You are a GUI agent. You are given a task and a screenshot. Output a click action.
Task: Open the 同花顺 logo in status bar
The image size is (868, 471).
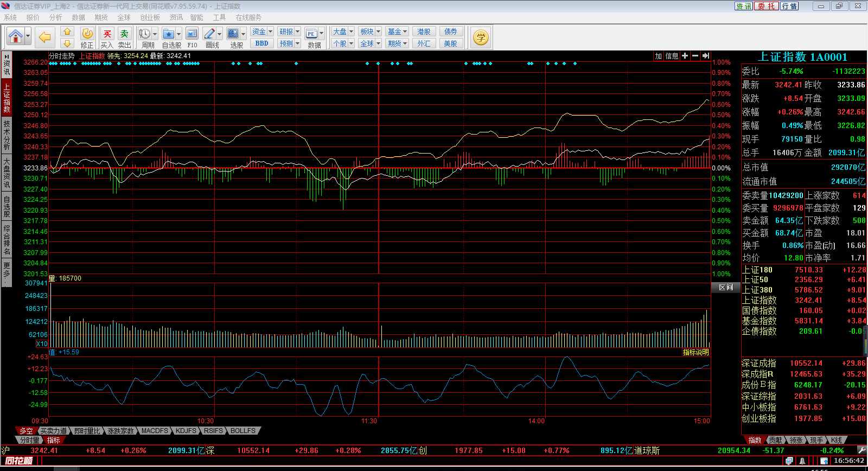(19, 461)
